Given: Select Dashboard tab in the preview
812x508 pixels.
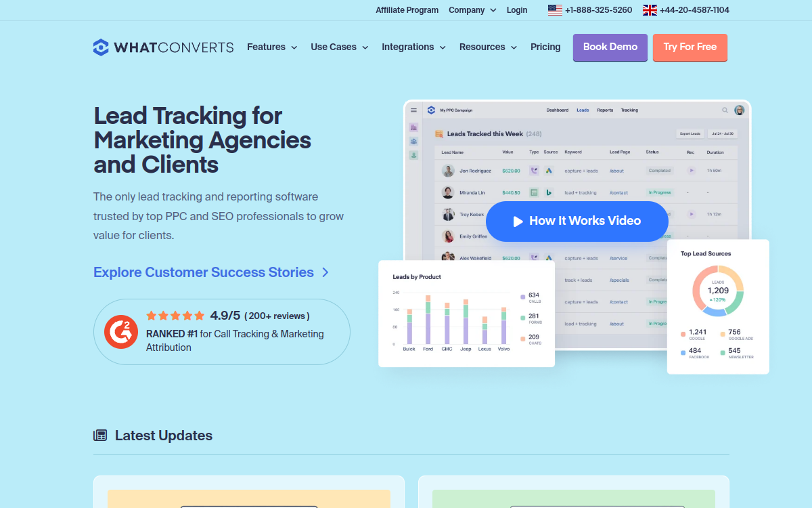Looking at the screenshot, I should pos(558,110).
